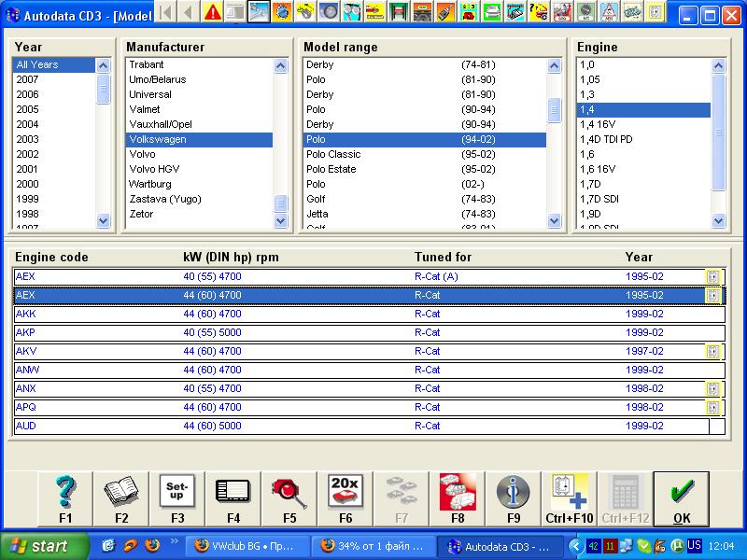This screenshot has height=560, width=747.
Task: Click the Windows start button
Action: point(44,546)
